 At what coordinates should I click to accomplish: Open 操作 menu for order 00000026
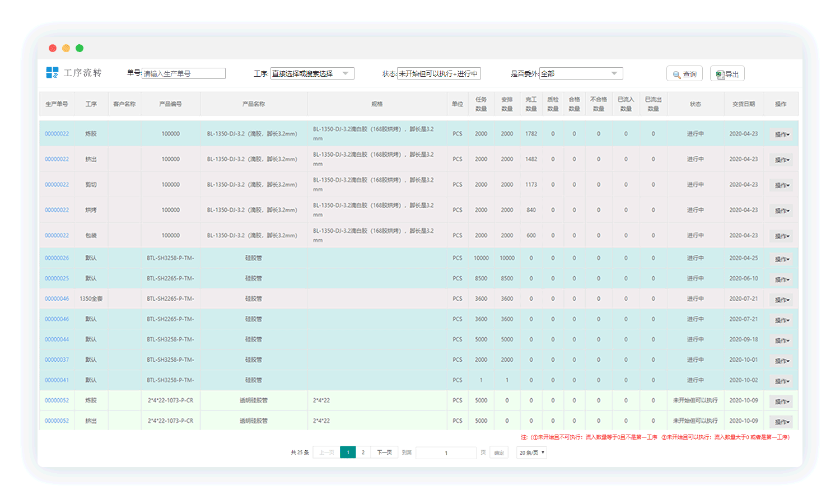click(x=782, y=259)
